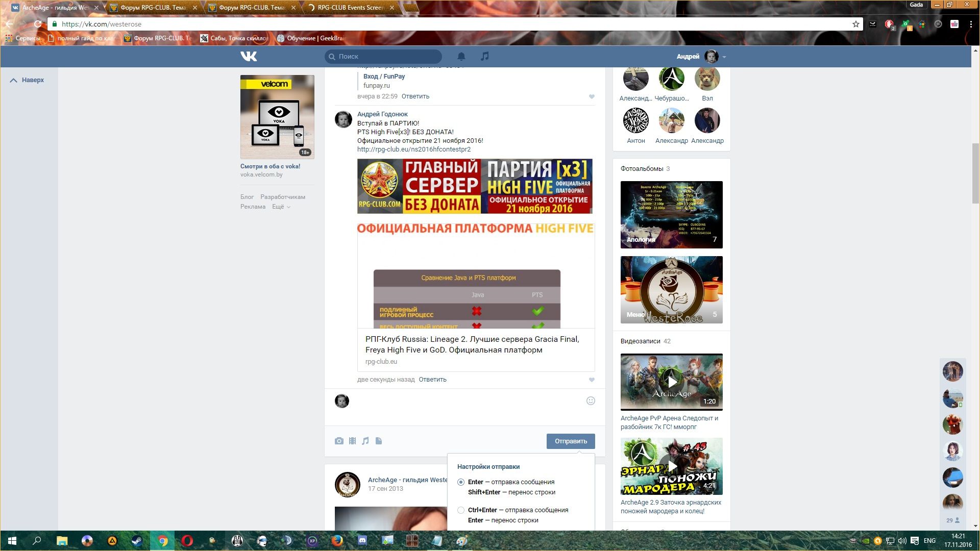Open the notifications bell
980x551 pixels.
[x=461, y=56]
